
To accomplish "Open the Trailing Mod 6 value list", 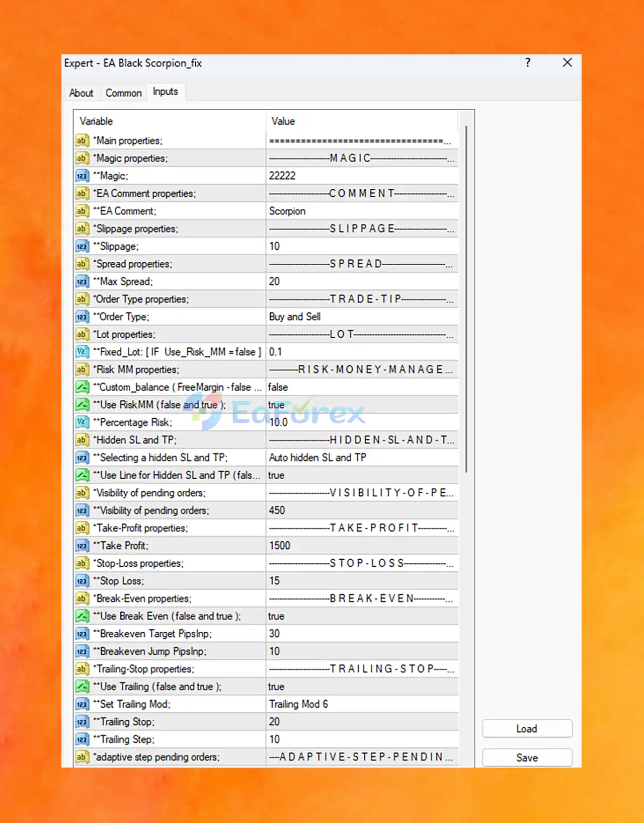I will coord(362,704).
